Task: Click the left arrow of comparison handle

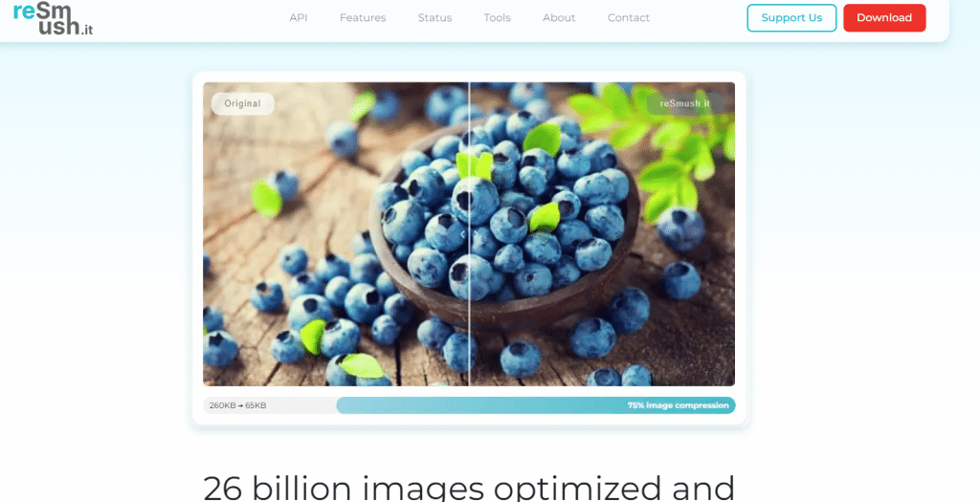Action: tap(463, 234)
